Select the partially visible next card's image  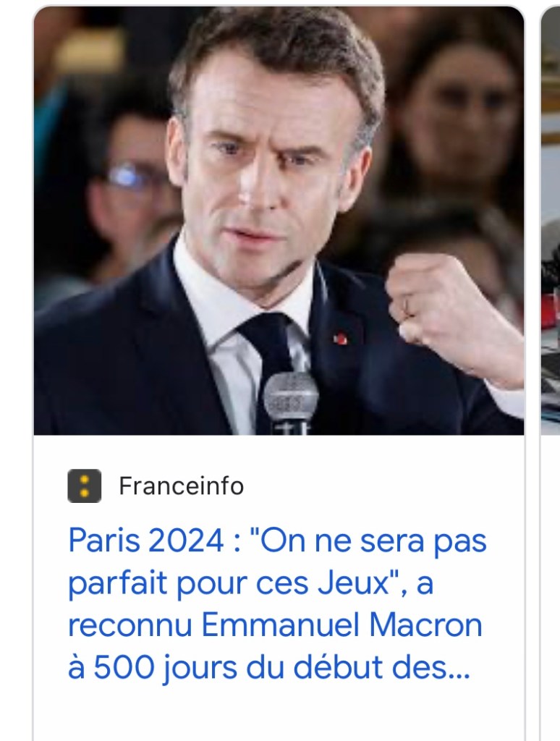click(x=551, y=221)
